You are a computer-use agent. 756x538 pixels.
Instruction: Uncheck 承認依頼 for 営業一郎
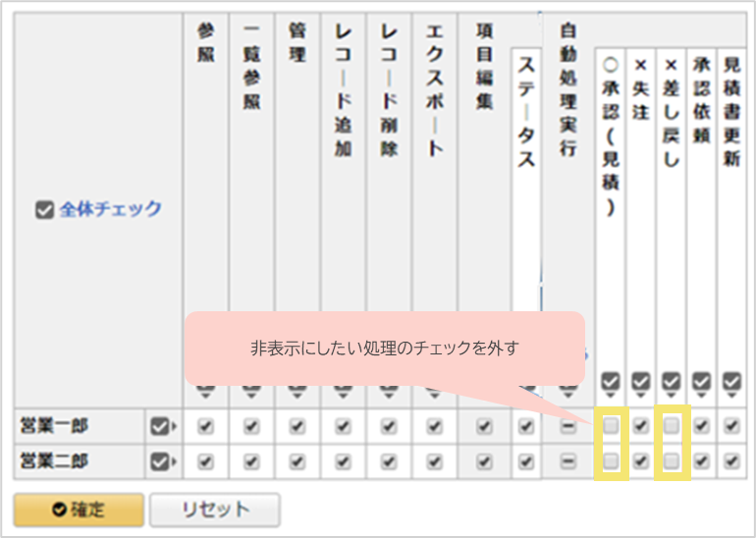(702, 425)
